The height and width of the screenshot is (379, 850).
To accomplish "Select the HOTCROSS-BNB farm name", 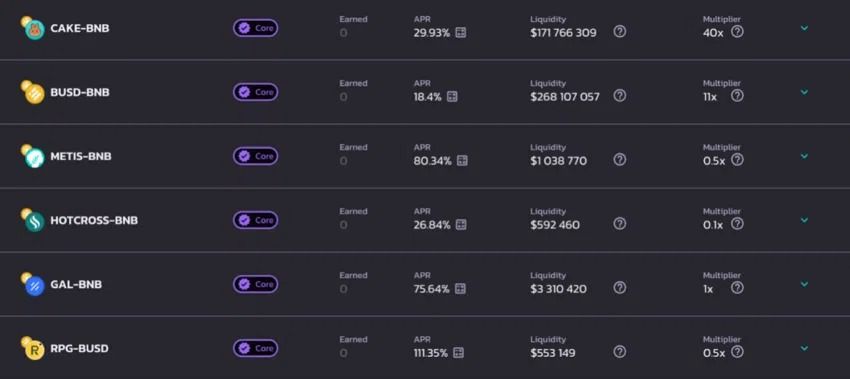I will tap(94, 221).
